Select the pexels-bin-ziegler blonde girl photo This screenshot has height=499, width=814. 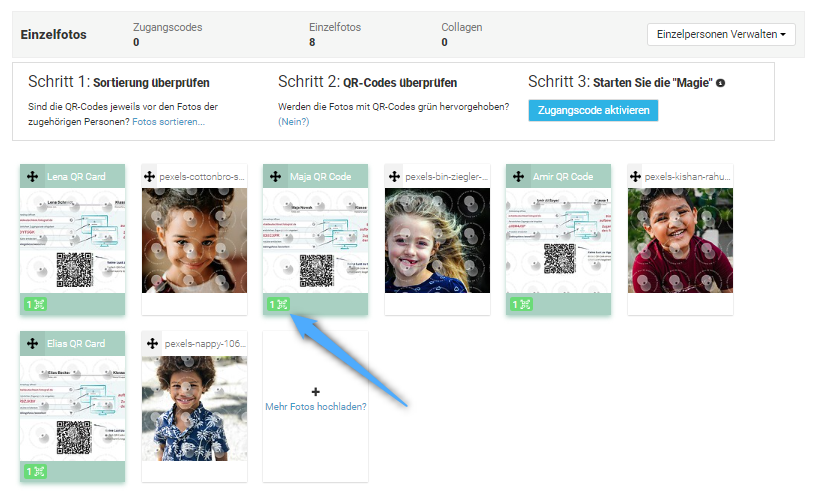[x=437, y=240]
